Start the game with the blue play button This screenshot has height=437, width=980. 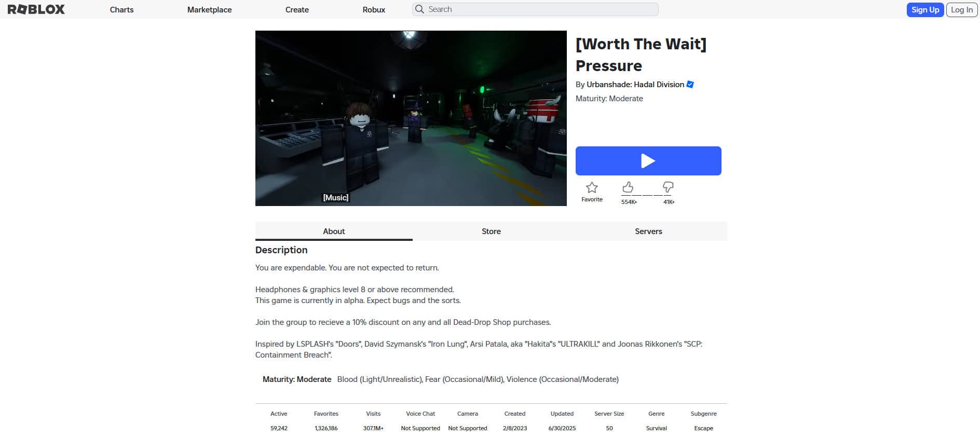[x=648, y=161]
